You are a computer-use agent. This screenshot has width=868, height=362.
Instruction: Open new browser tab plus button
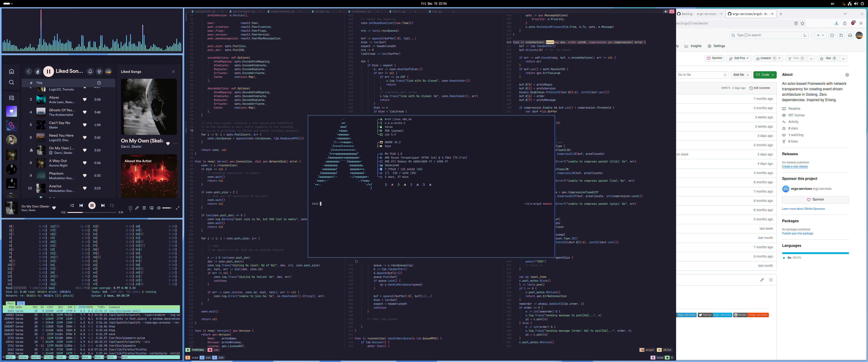(781, 14)
